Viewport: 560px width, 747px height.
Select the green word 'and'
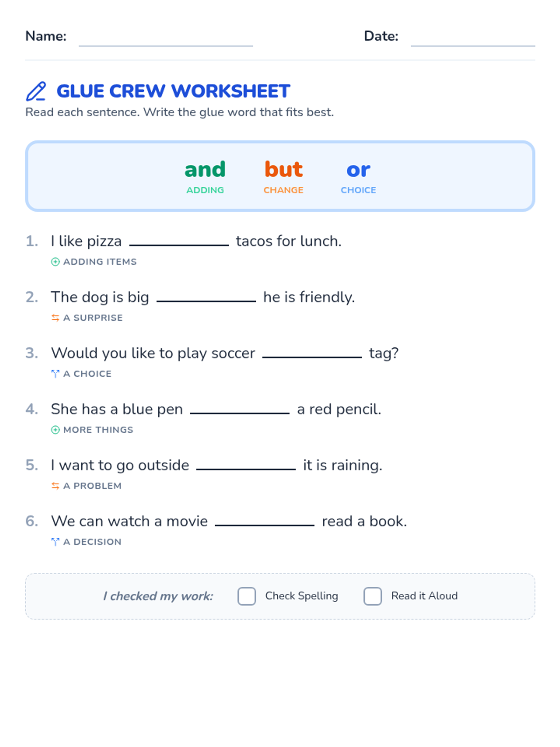(205, 170)
